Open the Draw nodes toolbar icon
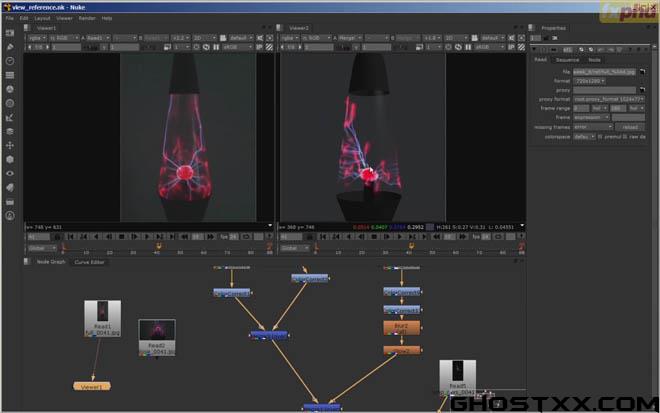This screenshot has width=660, height=413. [10, 47]
